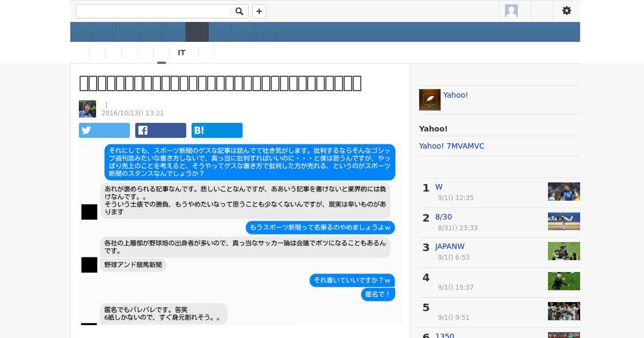Open ranking item JAPANW link
Image resolution: width=644 pixels, height=338 pixels.
450,246
